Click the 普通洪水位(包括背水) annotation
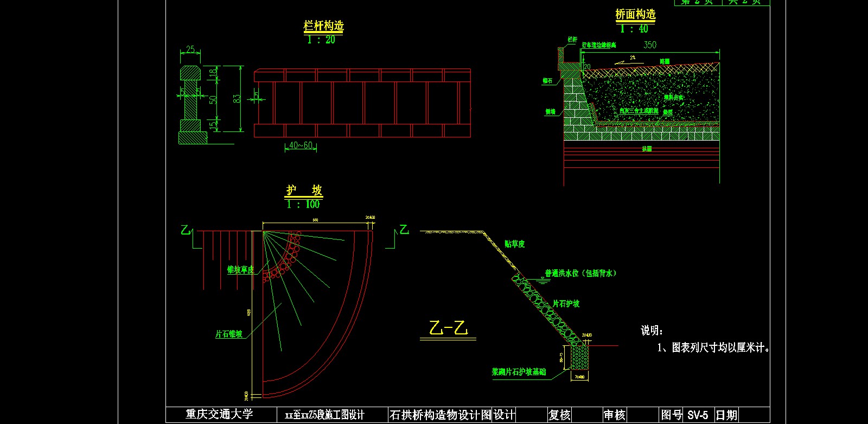868x424 pixels. tap(581, 273)
